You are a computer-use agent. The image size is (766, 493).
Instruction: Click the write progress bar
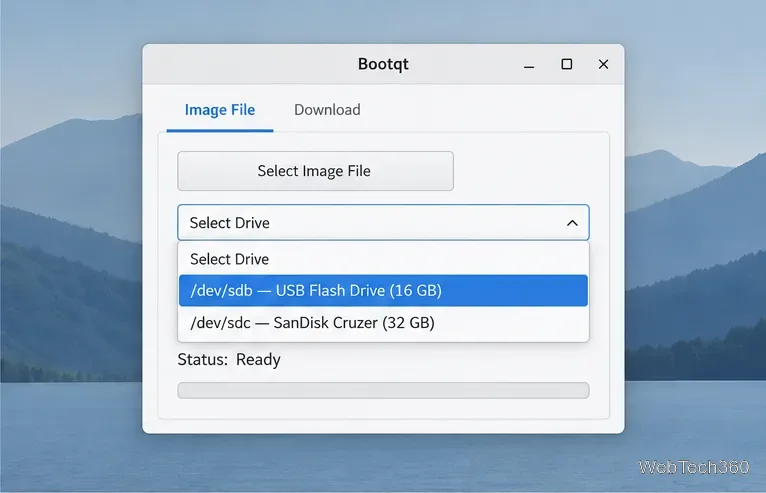pyautogui.click(x=383, y=390)
